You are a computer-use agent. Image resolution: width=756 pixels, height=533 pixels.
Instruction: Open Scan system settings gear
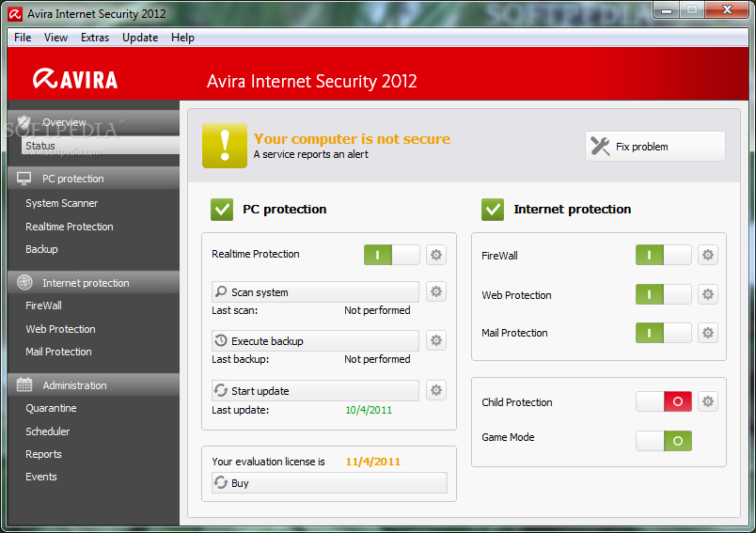click(436, 291)
